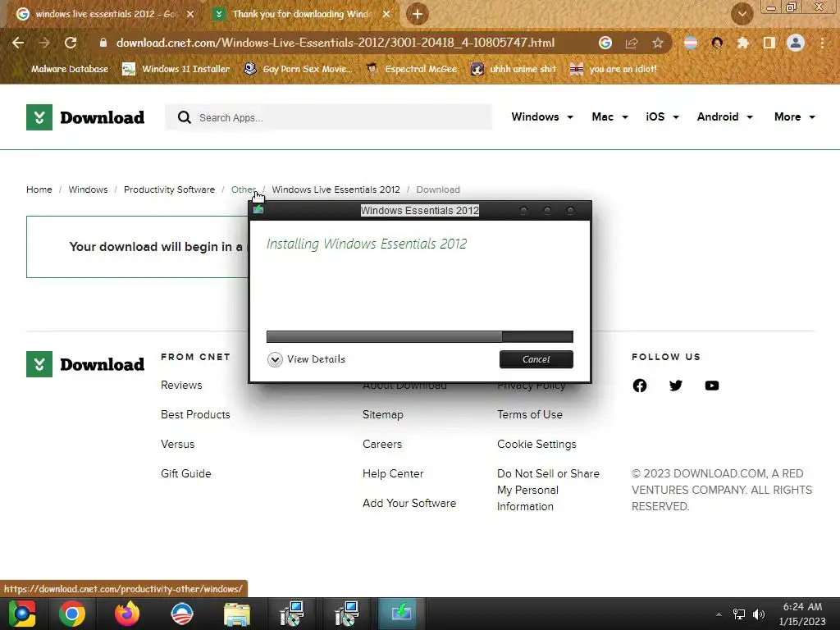Open the Cookie Settings link
Viewport: 840px width, 630px height.
pos(536,444)
